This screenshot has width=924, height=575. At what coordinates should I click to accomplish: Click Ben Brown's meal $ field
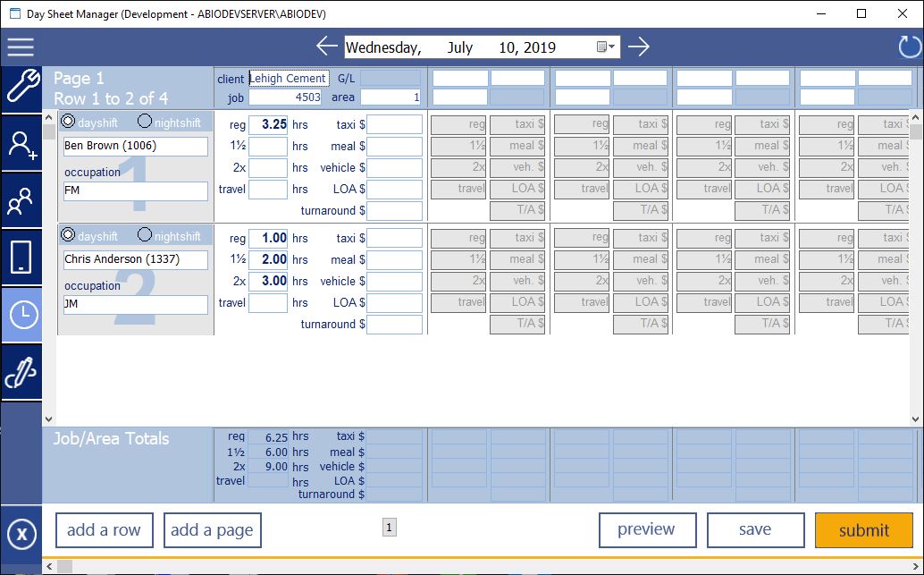(x=394, y=147)
